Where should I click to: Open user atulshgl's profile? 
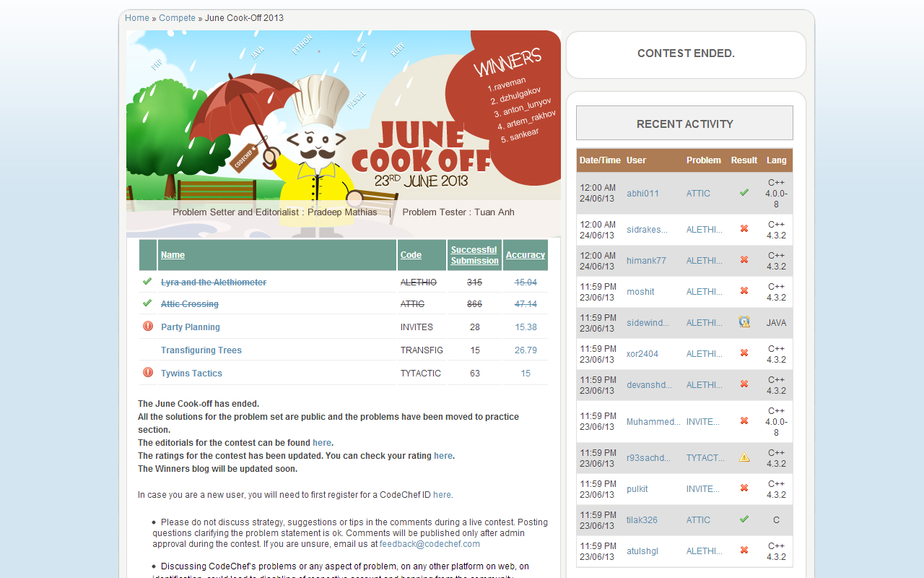(642, 551)
